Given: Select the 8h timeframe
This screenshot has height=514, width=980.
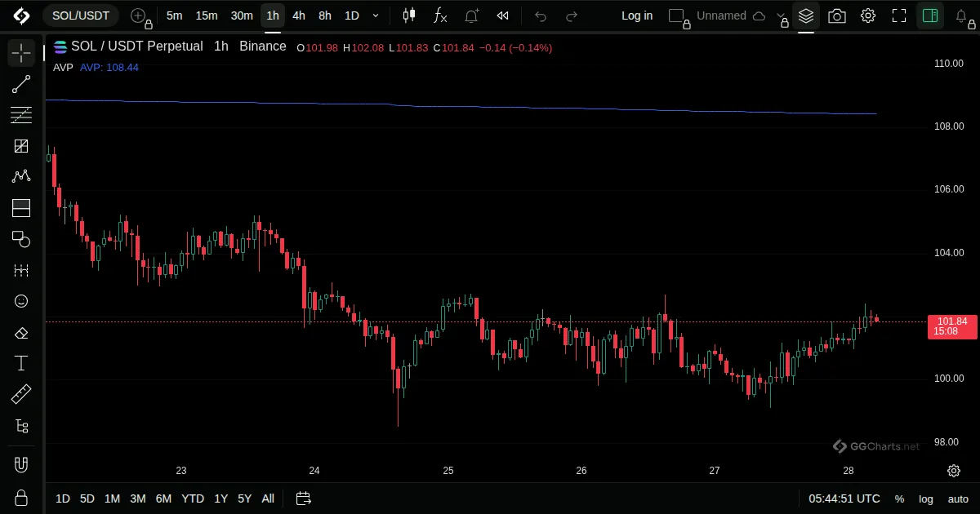Looking at the screenshot, I should click(x=325, y=16).
